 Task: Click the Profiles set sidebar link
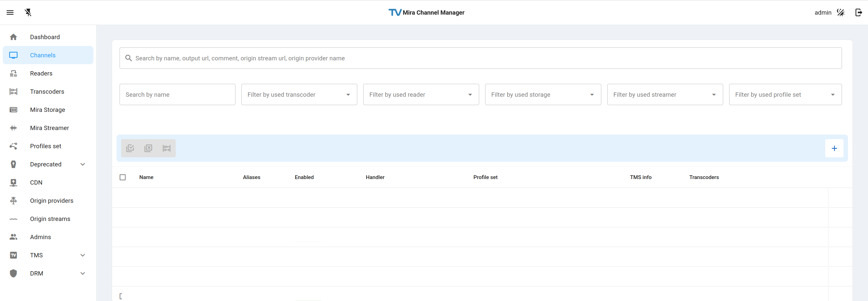tap(46, 146)
